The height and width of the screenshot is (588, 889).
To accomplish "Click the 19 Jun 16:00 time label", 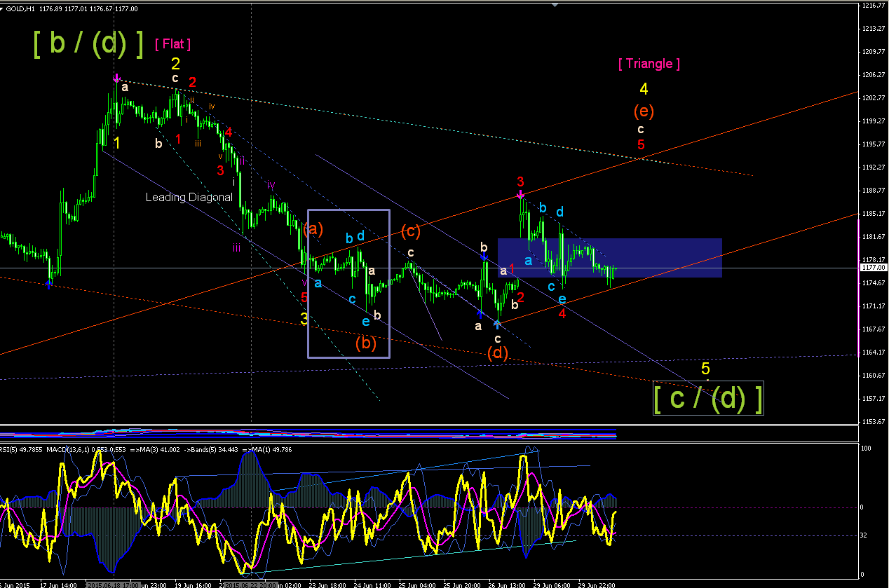I will (192, 584).
